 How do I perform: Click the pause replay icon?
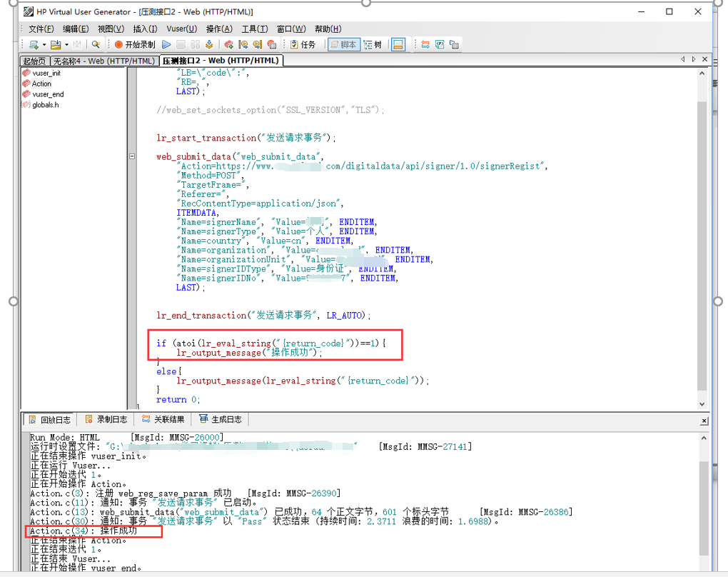(x=195, y=44)
